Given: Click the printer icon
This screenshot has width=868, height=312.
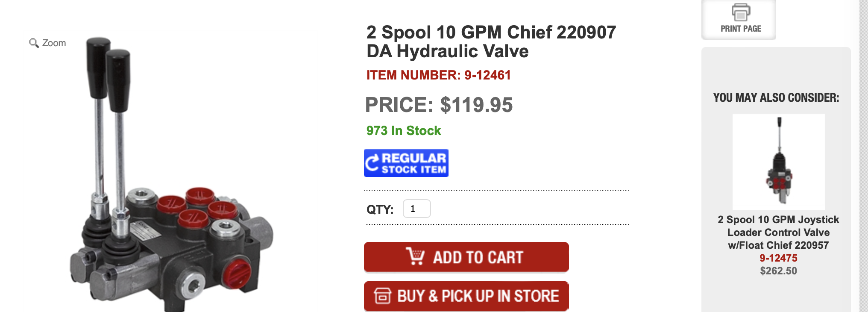Looking at the screenshot, I should [741, 12].
